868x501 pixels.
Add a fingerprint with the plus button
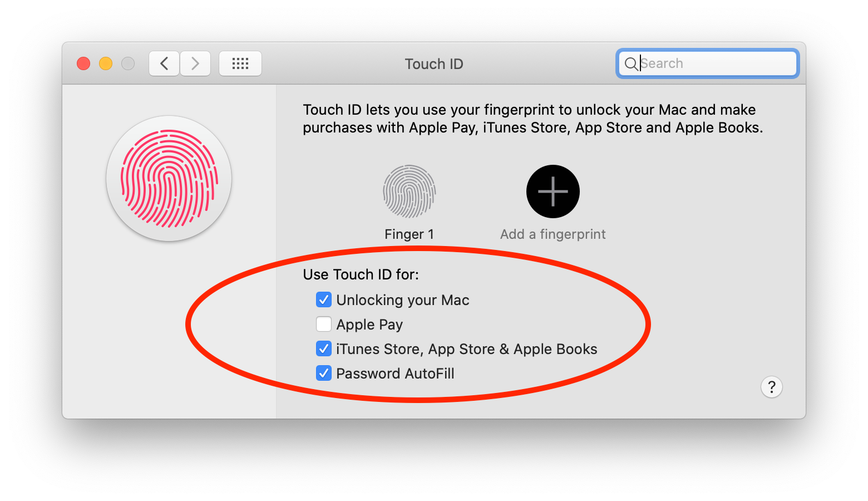click(x=553, y=191)
